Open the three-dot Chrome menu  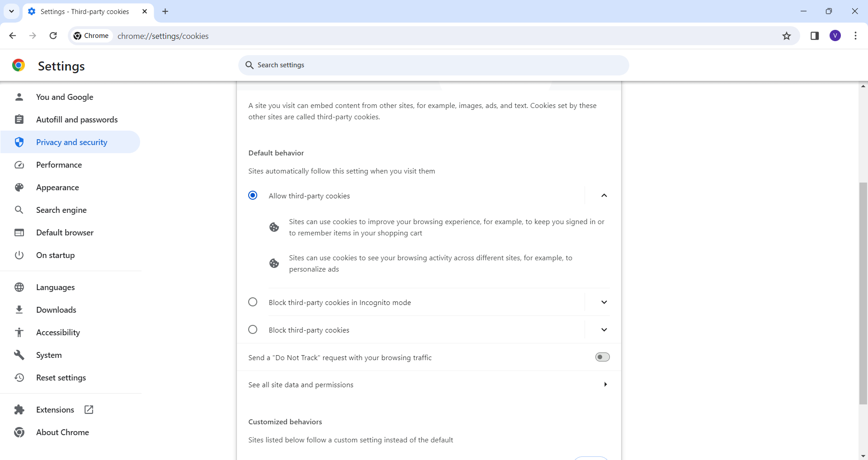pos(855,36)
